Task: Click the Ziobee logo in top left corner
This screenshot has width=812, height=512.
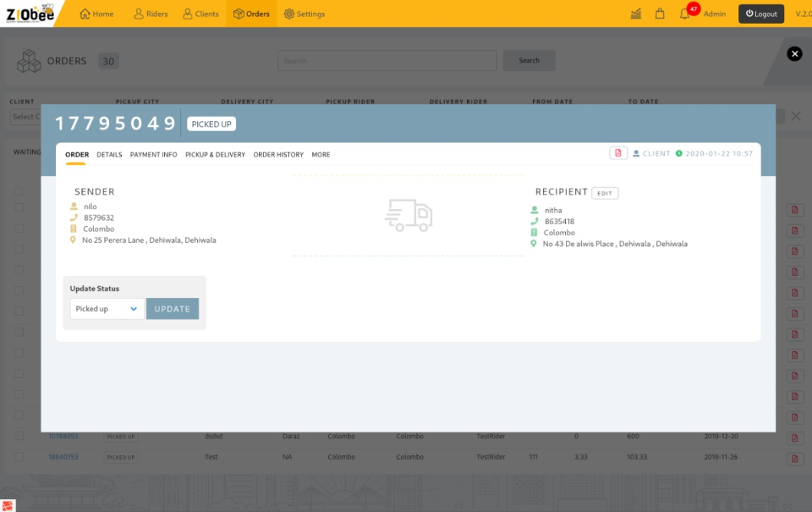Action: tap(32, 13)
